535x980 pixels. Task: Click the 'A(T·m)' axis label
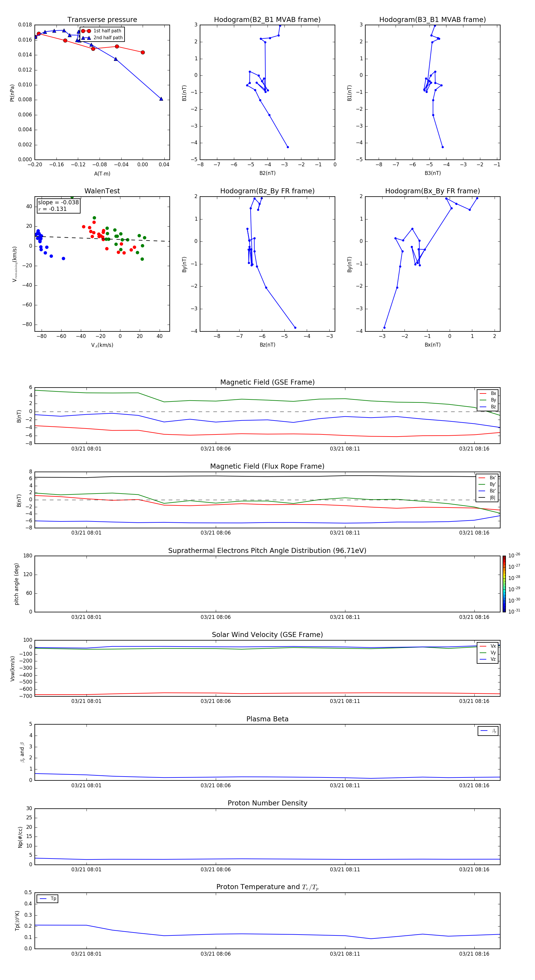[x=102, y=174]
